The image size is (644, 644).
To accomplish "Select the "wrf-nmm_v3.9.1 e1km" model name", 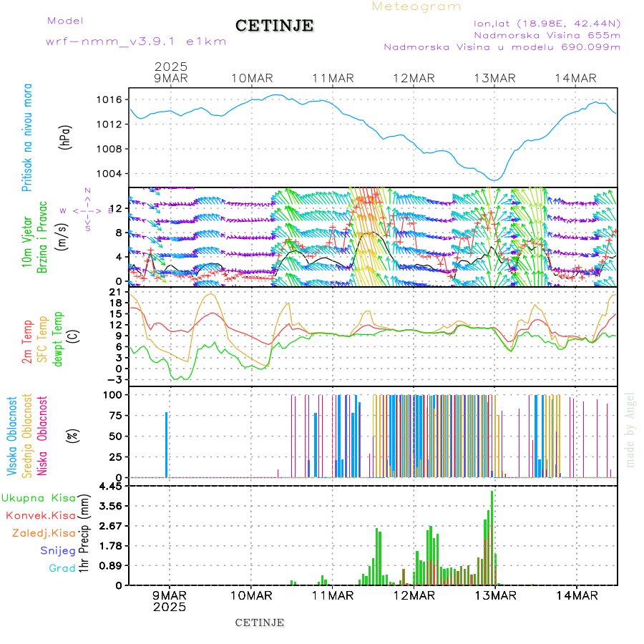I will [135, 42].
